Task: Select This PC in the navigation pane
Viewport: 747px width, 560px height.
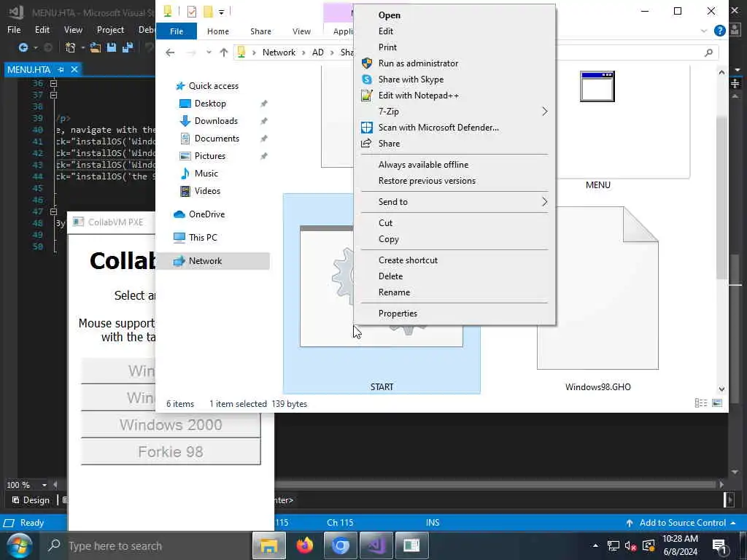Action: click(x=203, y=238)
